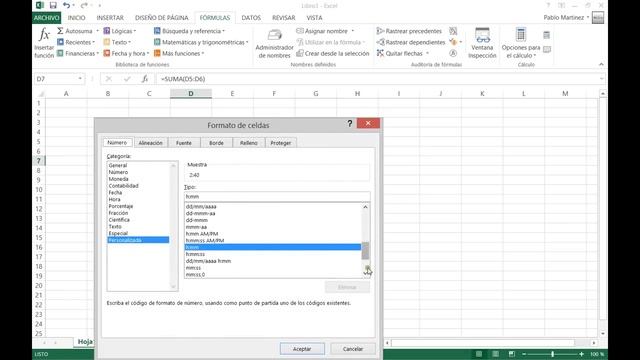Switch to the REVISAR ribbon tab

[284, 18]
